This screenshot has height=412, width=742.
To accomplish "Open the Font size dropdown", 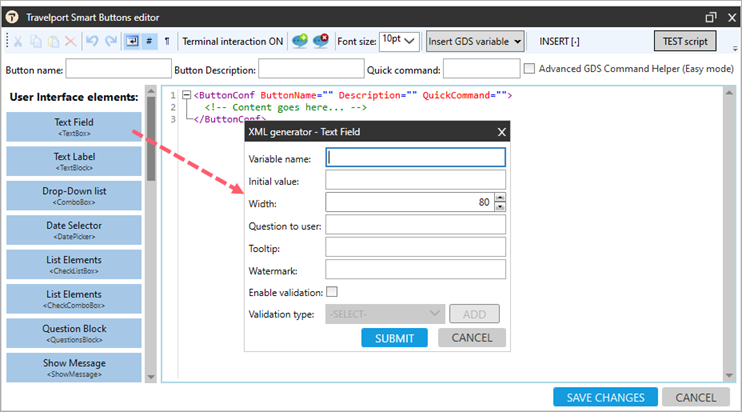I will click(x=400, y=41).
